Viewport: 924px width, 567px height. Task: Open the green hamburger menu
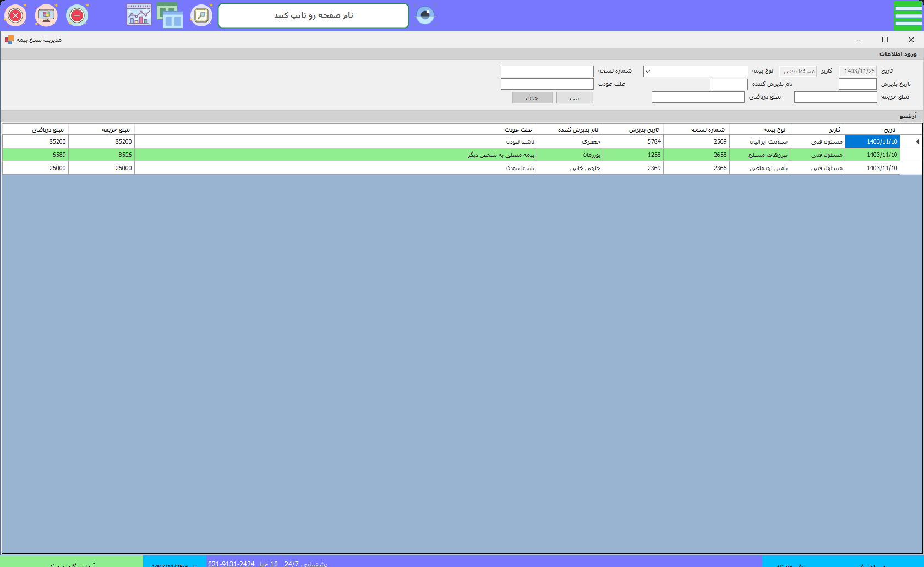(908, 15)
